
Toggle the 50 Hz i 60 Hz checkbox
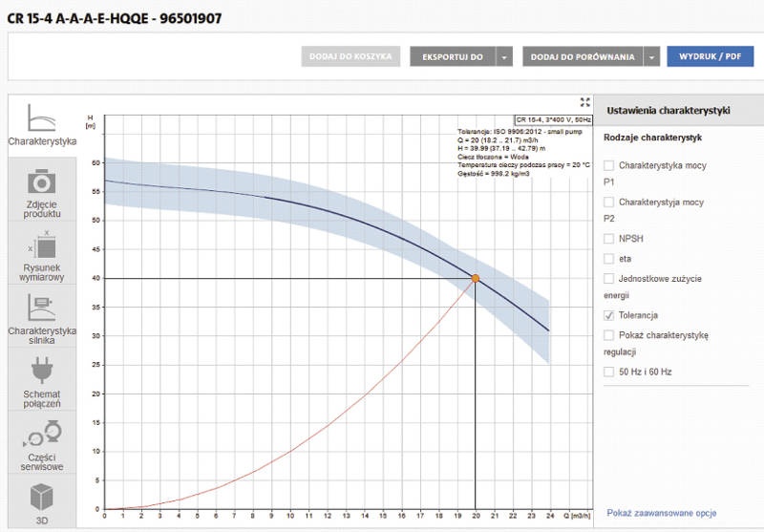pos(608,372)
